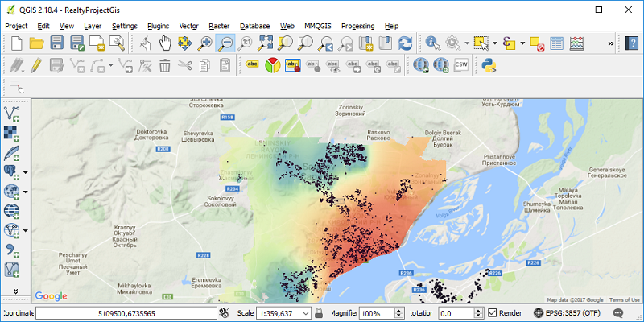Viewport: 644px width, 322px height.
Task: Click the Zoom Full extent icon
Action: pos(266,43)
